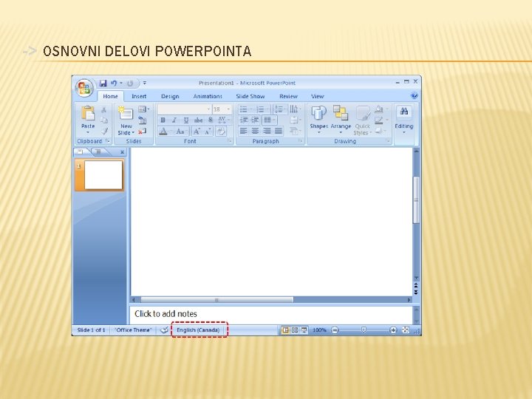Select the Format Painter brush

[104, 131]
